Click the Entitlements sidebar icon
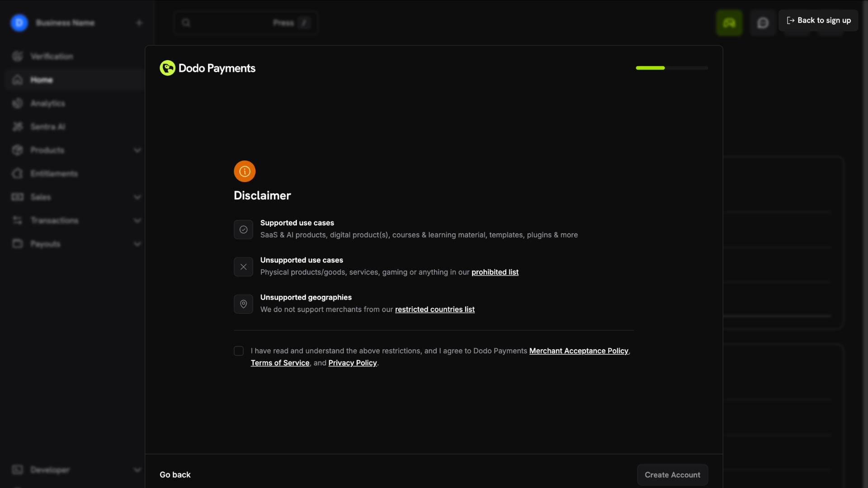868x488 pixels. click(x=18, y=174)
